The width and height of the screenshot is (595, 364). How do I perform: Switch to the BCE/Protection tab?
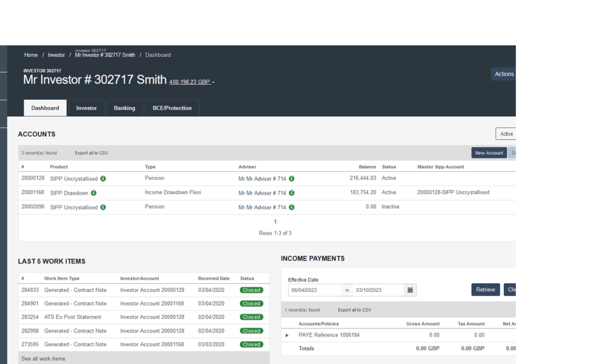pyautogui.click(x=172, y=108)
